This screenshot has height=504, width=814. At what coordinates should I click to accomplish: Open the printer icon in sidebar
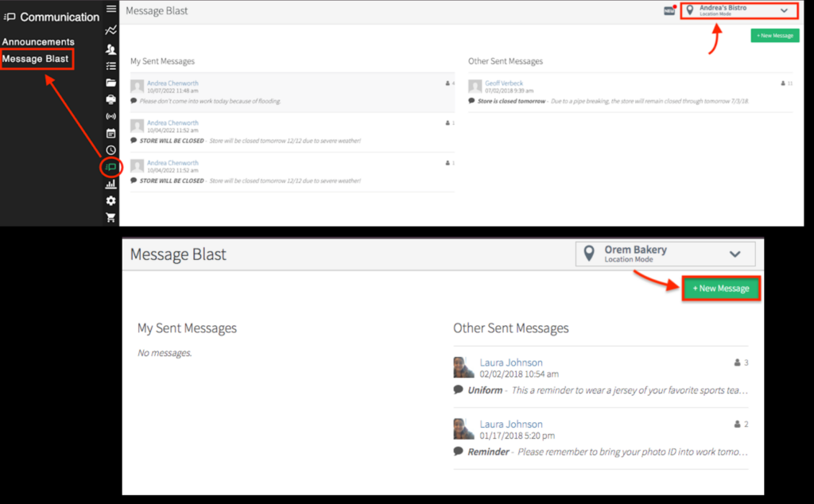coord(110,99)
